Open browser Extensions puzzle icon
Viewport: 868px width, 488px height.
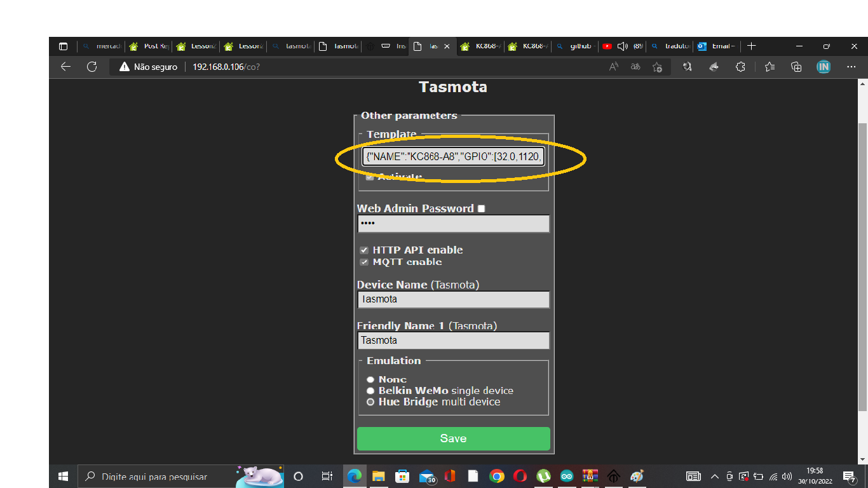point(740,67)
